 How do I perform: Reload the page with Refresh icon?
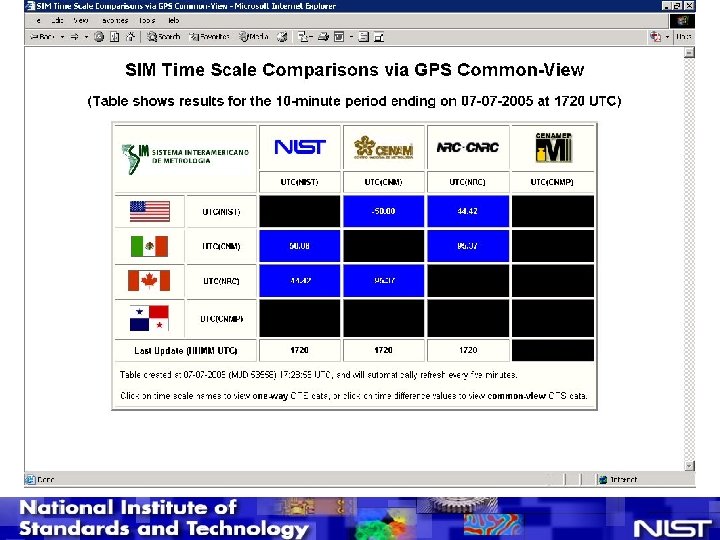(x=115, y=37)
